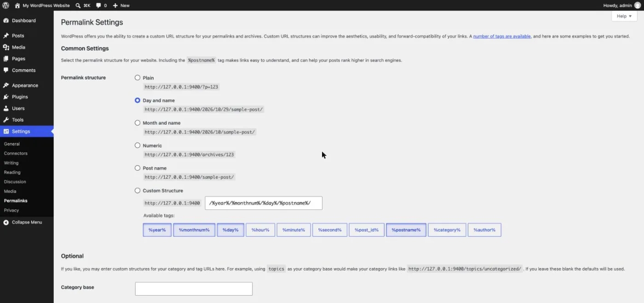Select the Plain permalink structure
Screen dimensions: 644x303
click(x=138, y=78)
